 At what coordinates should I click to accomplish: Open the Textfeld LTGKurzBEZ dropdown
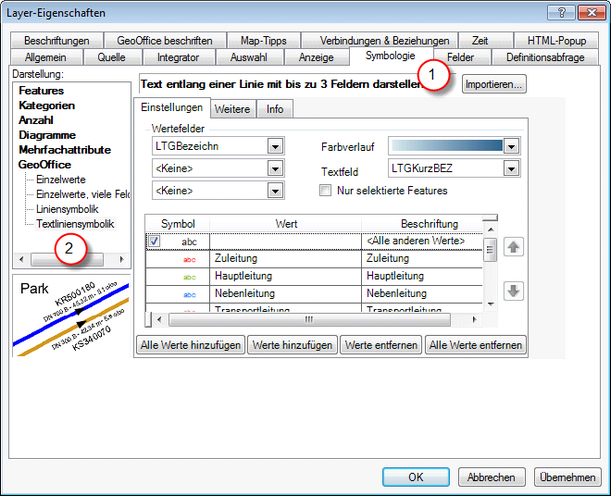512,169
